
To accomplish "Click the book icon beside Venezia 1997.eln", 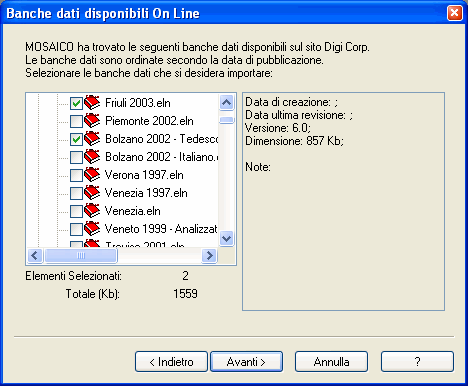I will 92,193.
